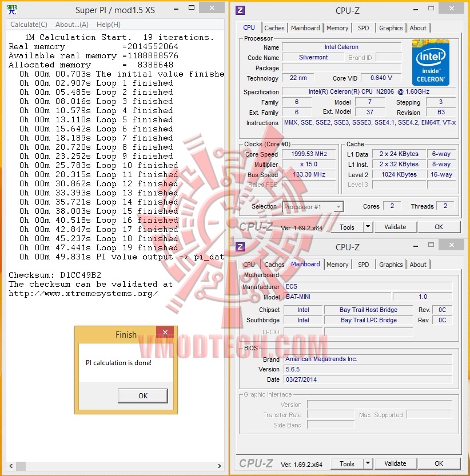The height and width of the screenshot is (476, 470).
Task: Open Calculate(C) menu in Super PI
Action: (29, 25)
